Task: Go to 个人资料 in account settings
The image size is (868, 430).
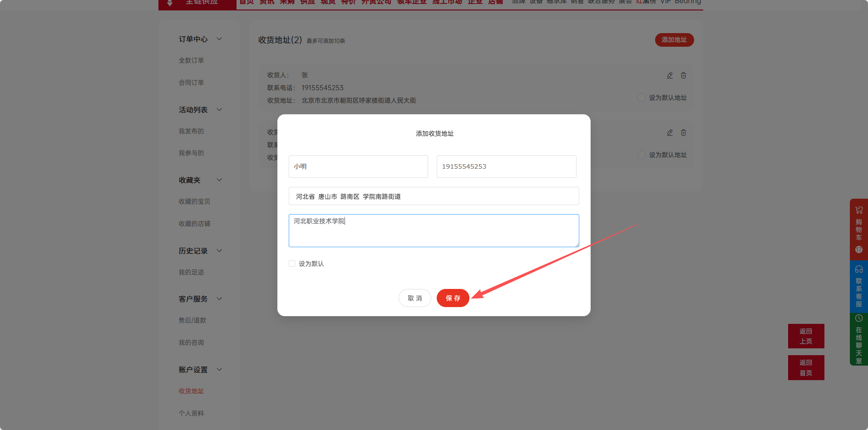Action: 191,413
